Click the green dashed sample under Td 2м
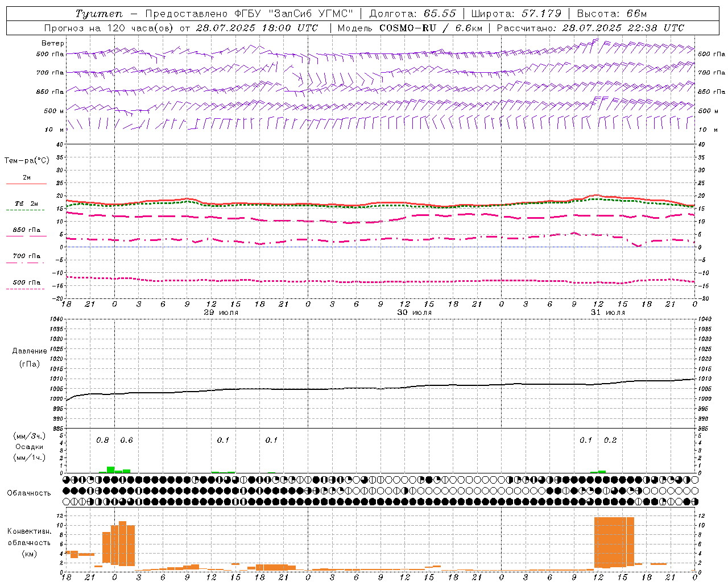Screen dimensions: 728x582 click(25, 210)
